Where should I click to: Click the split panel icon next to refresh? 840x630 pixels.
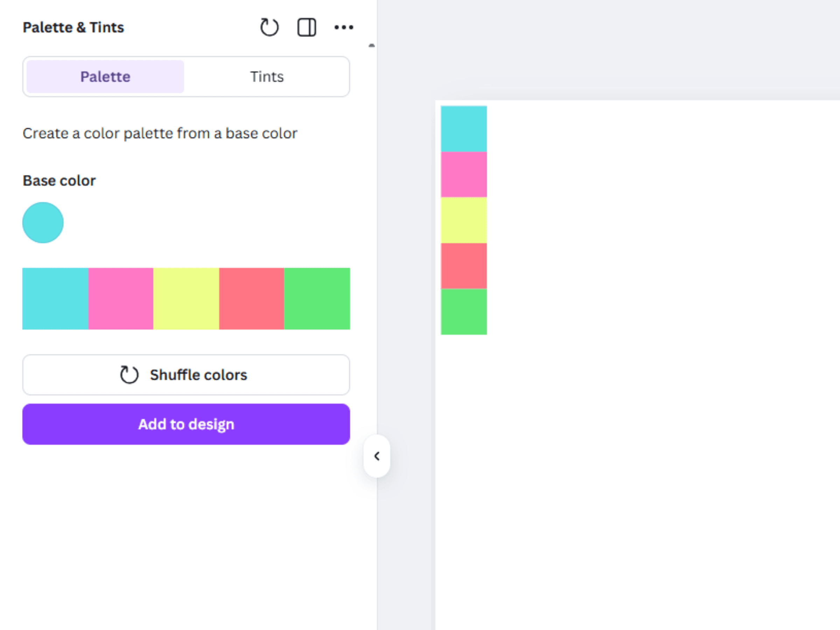(306, 27)
